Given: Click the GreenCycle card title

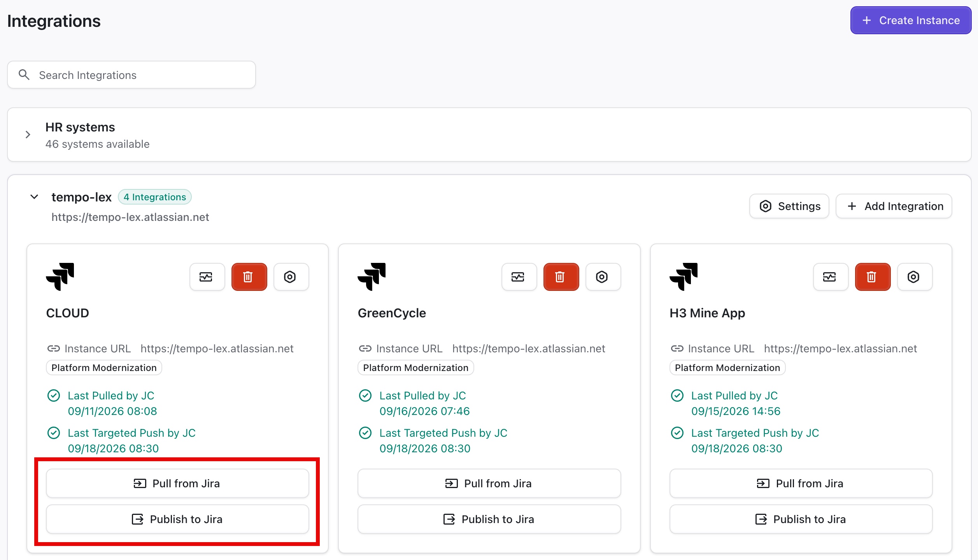Looking at the screenshot, I should tap(392, 313).
